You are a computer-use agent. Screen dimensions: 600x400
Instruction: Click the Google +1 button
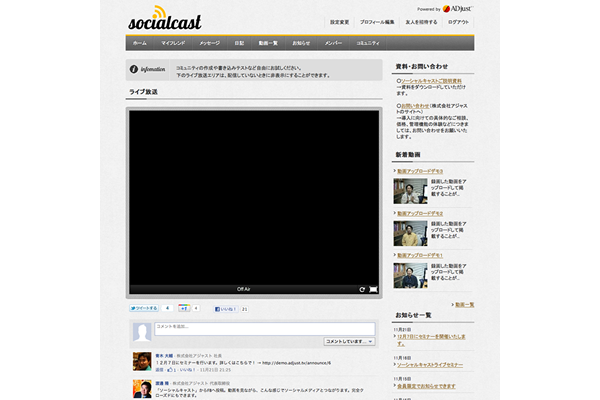point(185,309)
